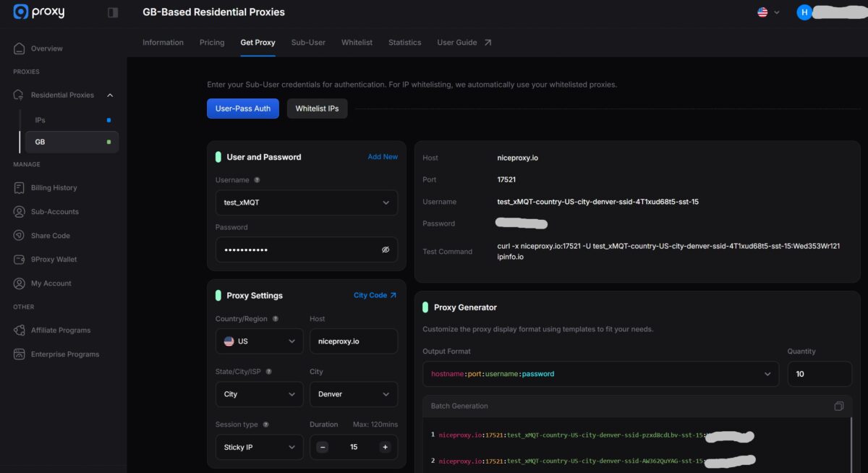Open the Country/Region US dropdown
Image resolution: width=868 pixels, height=473 pixels.
coord(259,341)
